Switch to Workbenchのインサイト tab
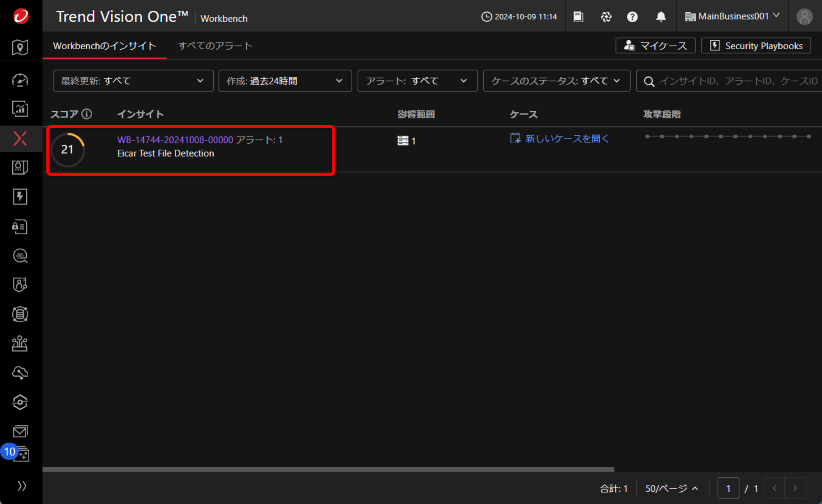This screenshot has height=504, width=822. click(x=104, y=46)
